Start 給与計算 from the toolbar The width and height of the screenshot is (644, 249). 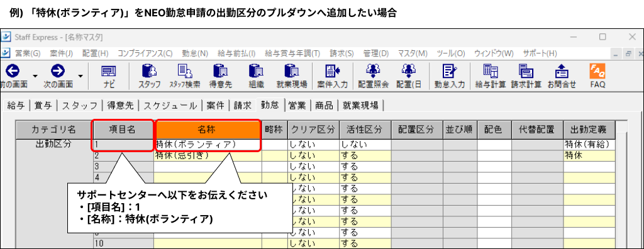coord(490,70)
